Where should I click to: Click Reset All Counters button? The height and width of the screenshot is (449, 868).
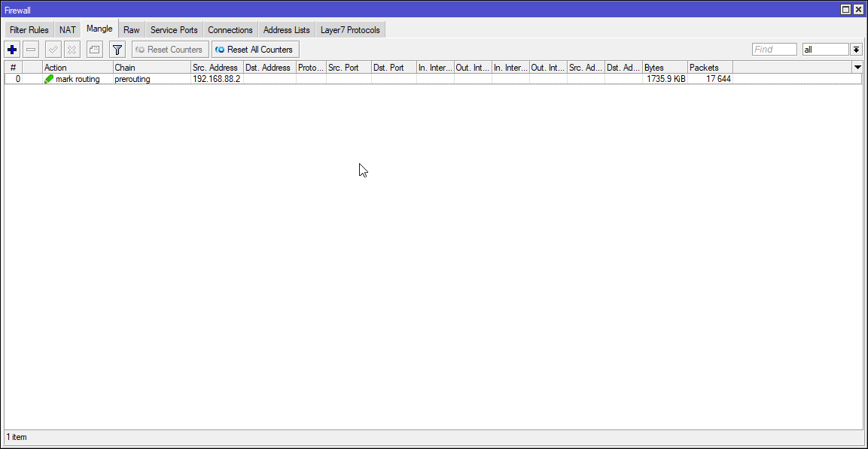click(x=255, y=50)
